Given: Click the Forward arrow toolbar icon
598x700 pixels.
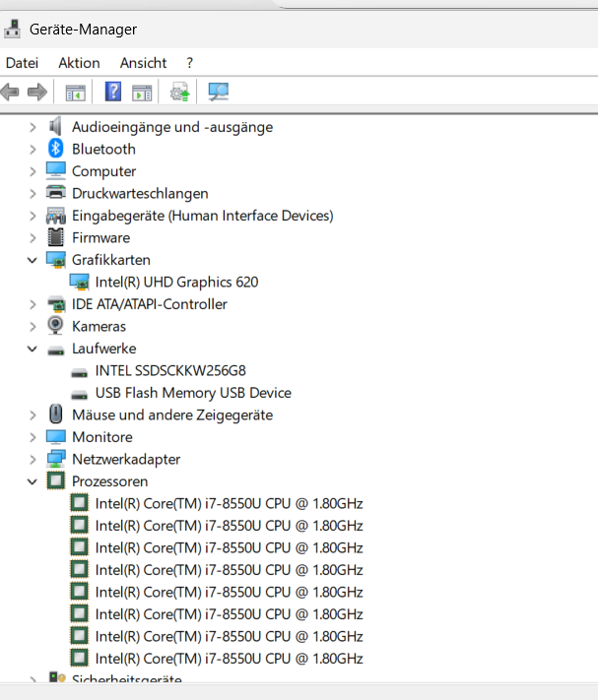Looking at the screenshot, I should 37,92.
